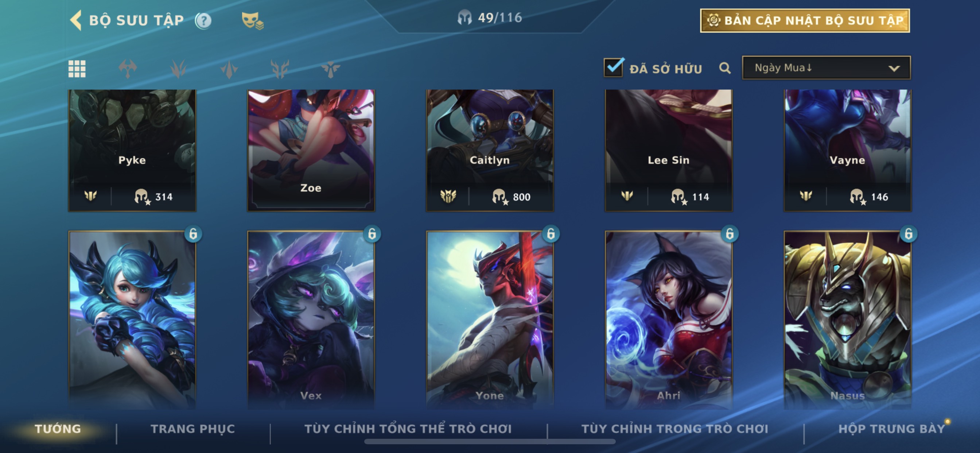The image size is (980, 453).
Task: Filter by the fifth role emblem icon
Action: [x=331, y=69]
